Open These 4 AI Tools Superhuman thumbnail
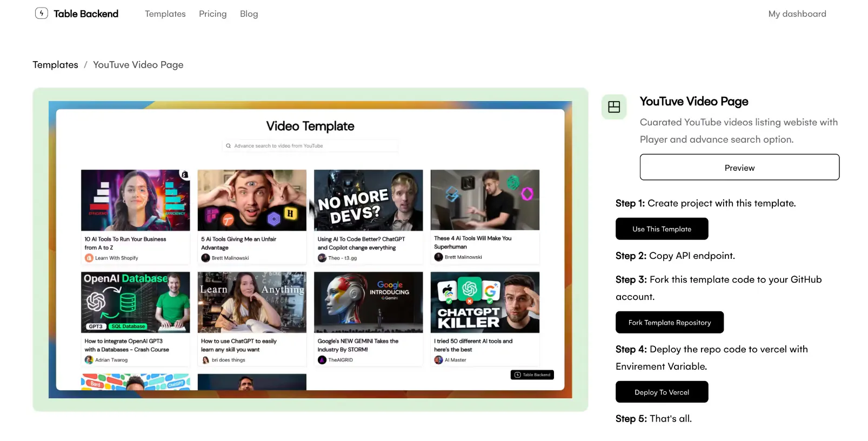 485,200
